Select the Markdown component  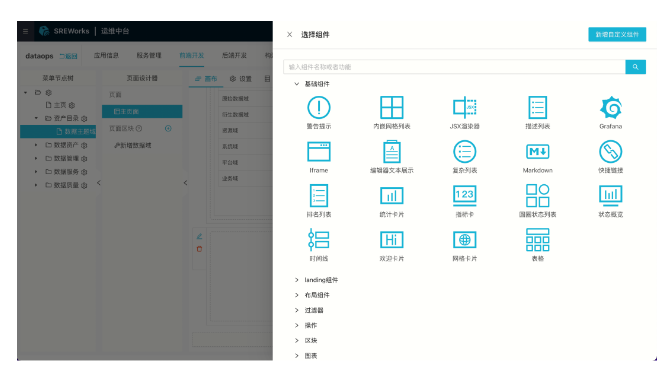pos(538,151)
